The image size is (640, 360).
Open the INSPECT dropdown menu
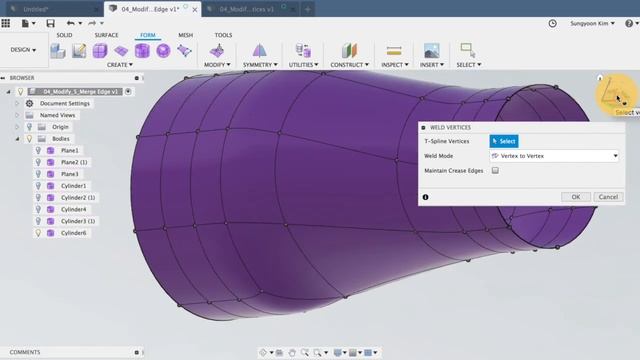[x=394, y=65]
